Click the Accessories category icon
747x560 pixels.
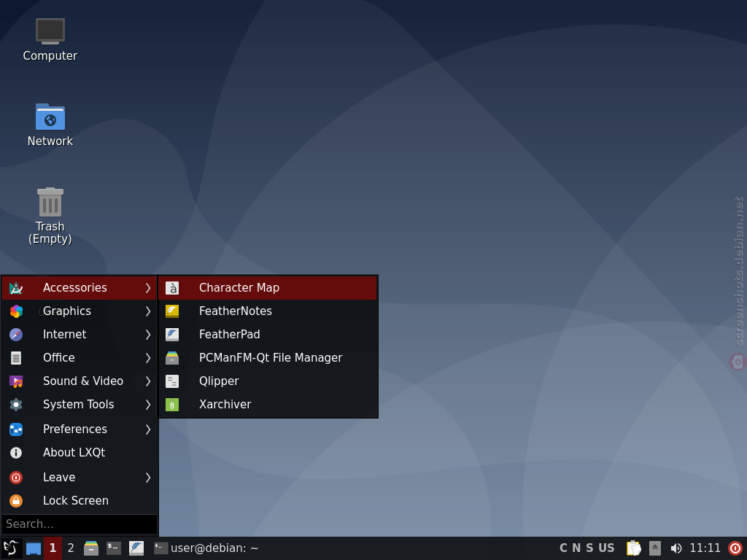pos(16,287)
